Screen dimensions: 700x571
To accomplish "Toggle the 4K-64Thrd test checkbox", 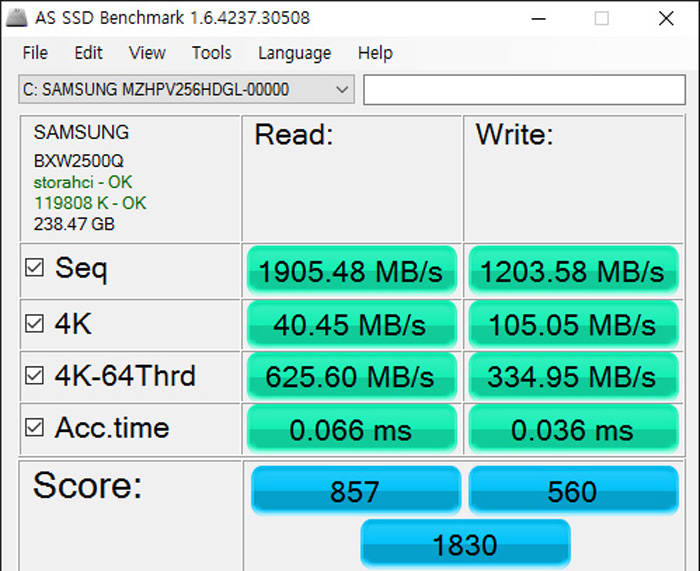I will pyautogui.click(x=34, y=375).
